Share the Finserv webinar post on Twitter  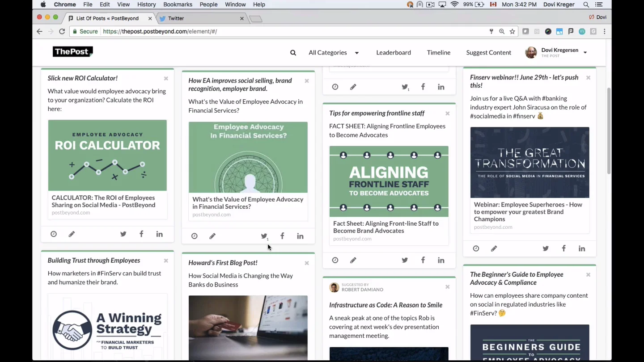pyautogui.click(x=546, y=248)
